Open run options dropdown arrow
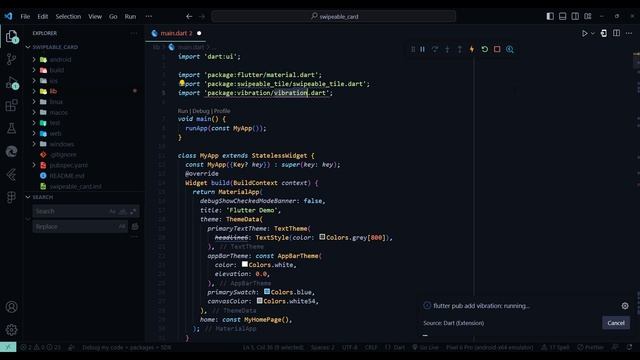The height and width of the screenshot is (360, 640). pos(593,33)
